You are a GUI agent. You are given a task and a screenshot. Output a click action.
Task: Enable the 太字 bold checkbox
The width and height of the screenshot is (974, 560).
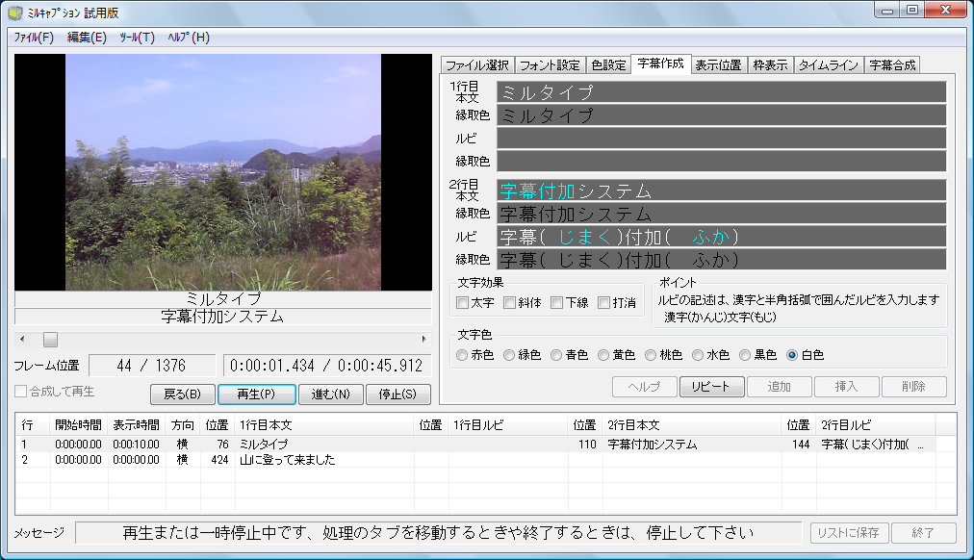tap(463, 303)
